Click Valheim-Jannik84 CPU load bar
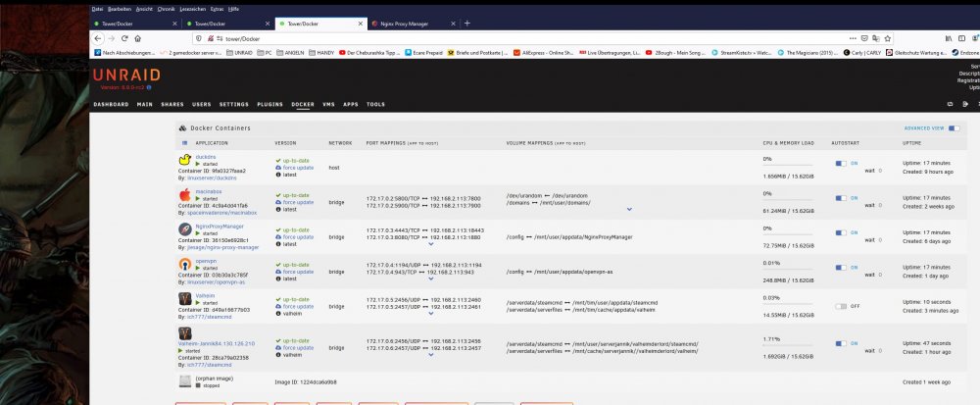The image size is (980, 405). (x=788, y=347)
